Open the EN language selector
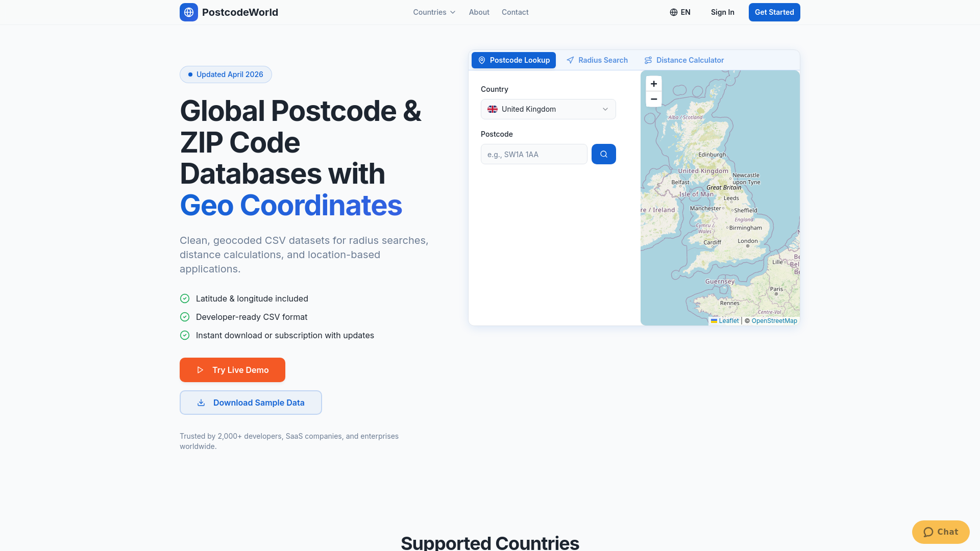The height and width of the screenshot is (551, 980). pos(680,12)
